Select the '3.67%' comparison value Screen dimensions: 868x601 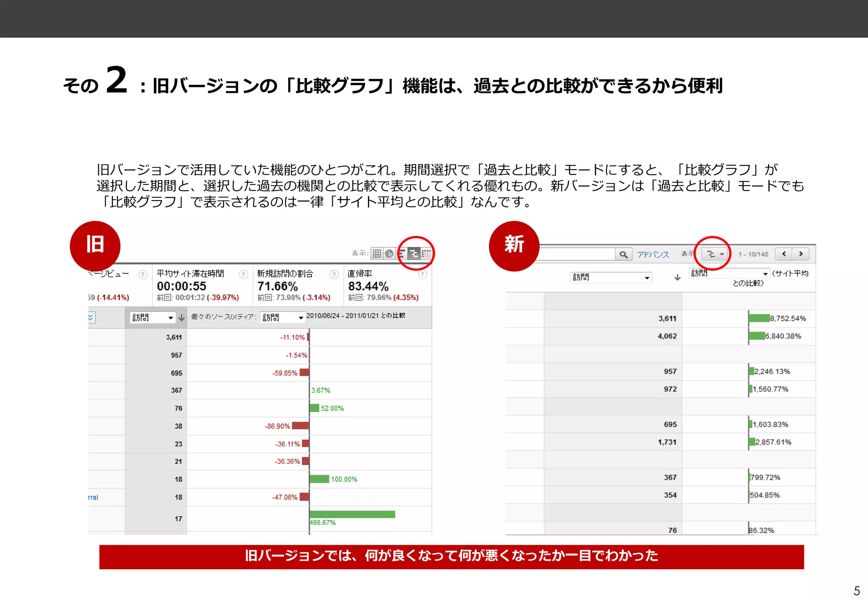(x=320, y=390)
